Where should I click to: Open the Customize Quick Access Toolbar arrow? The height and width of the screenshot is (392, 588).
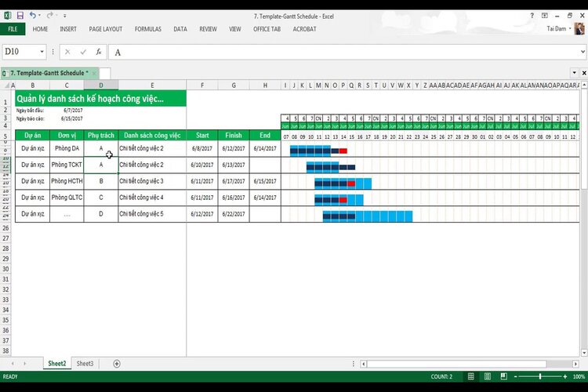65,16
